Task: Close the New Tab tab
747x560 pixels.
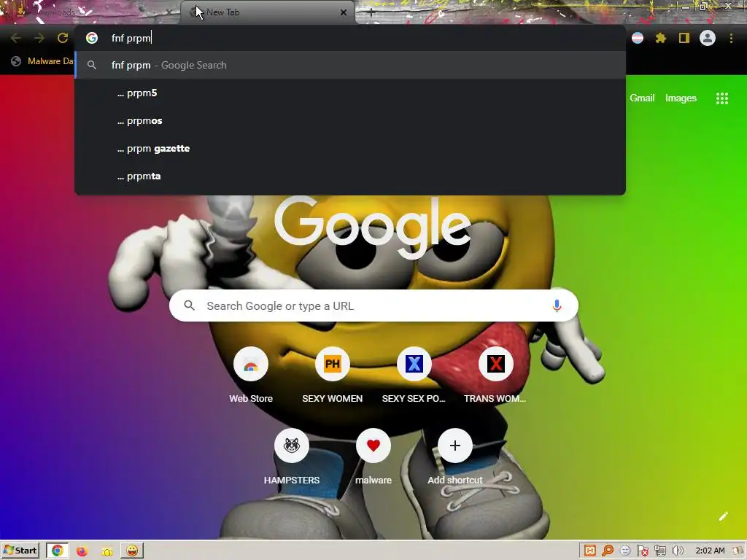Action: point(344,12)
